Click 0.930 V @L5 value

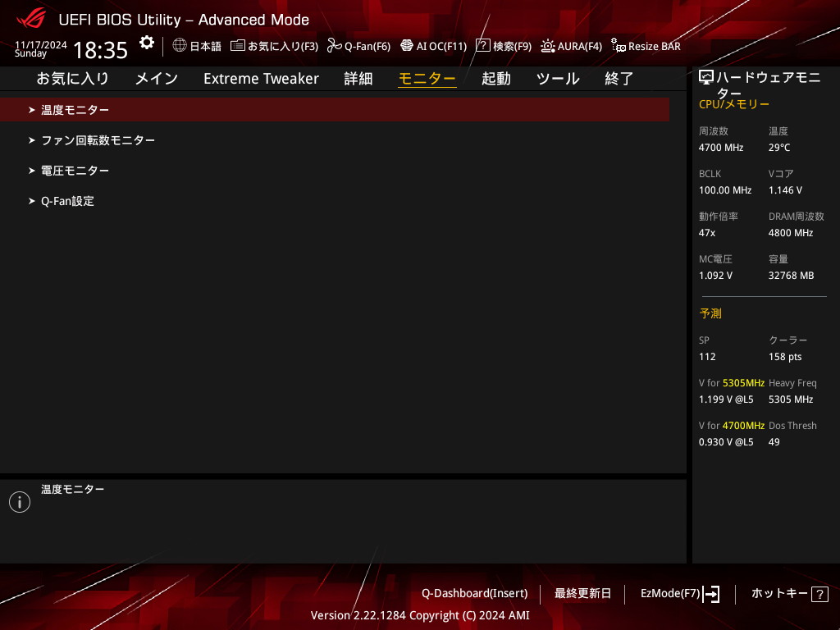[x=726, y=442]
